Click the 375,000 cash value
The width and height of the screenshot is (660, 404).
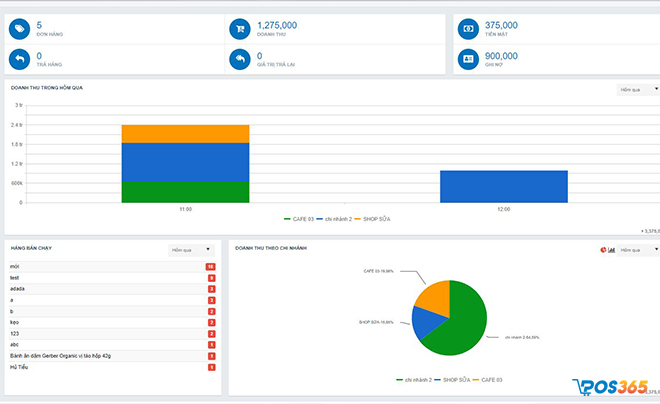point(501,25)
